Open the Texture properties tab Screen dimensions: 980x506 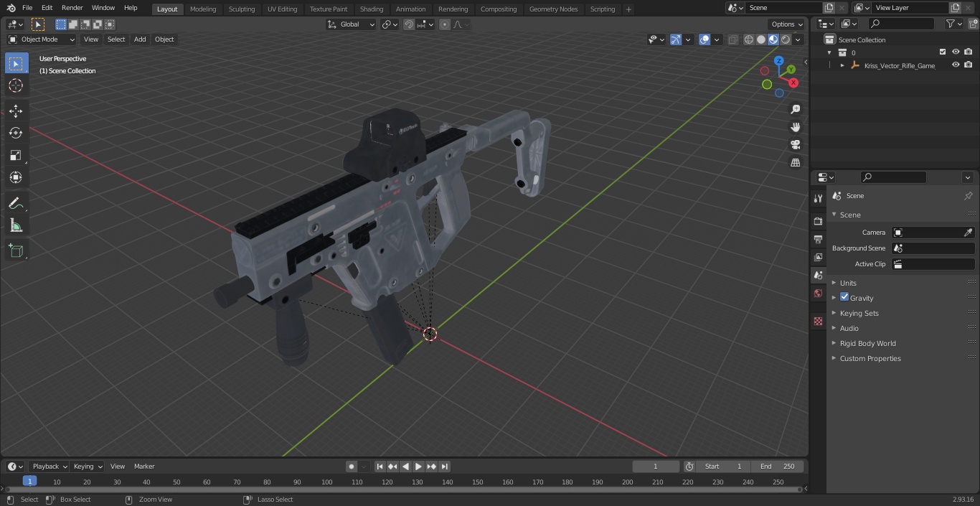pyautogui.click(x=818, y=321)
